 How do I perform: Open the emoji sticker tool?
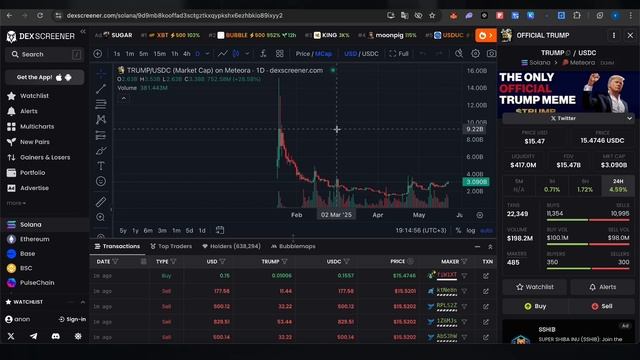[x=101, y=181]
